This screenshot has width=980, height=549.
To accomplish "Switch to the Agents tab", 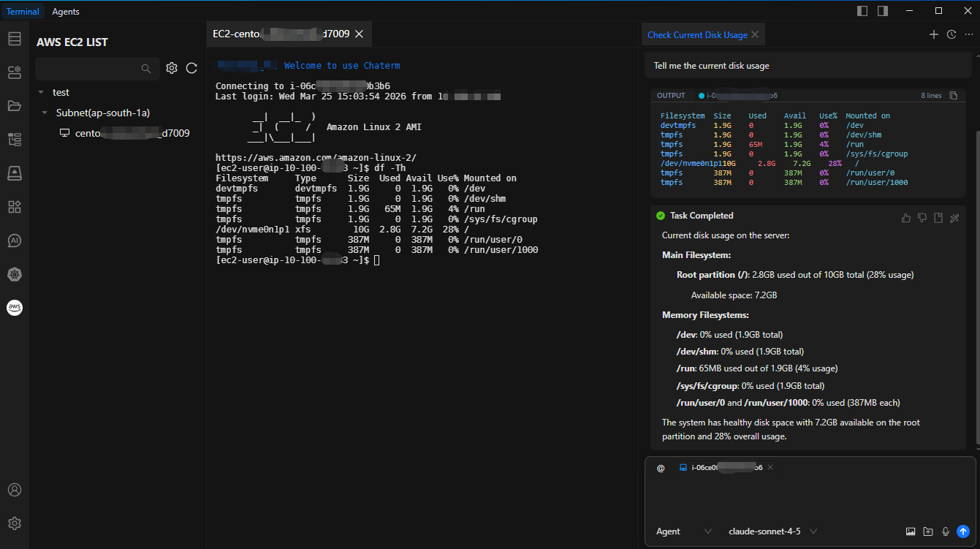I will [x=66, y=12].
